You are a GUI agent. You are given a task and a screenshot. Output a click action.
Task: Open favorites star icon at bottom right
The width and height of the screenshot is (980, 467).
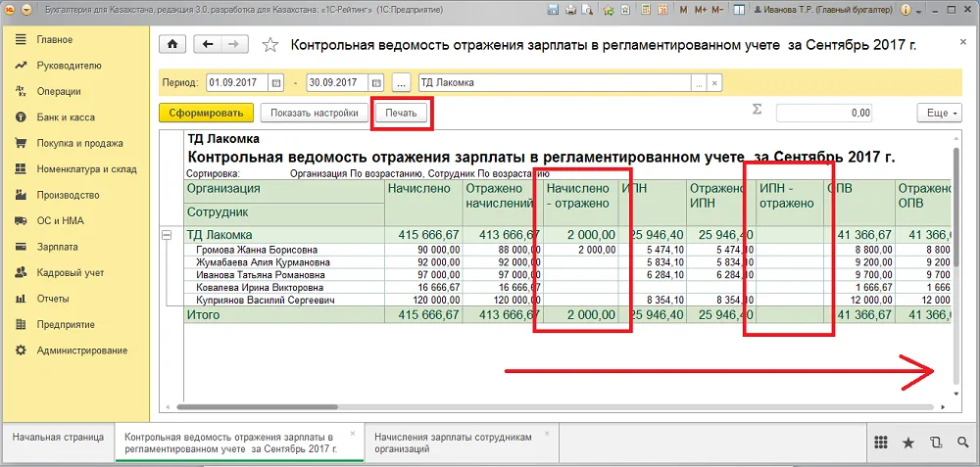(908, 443)
